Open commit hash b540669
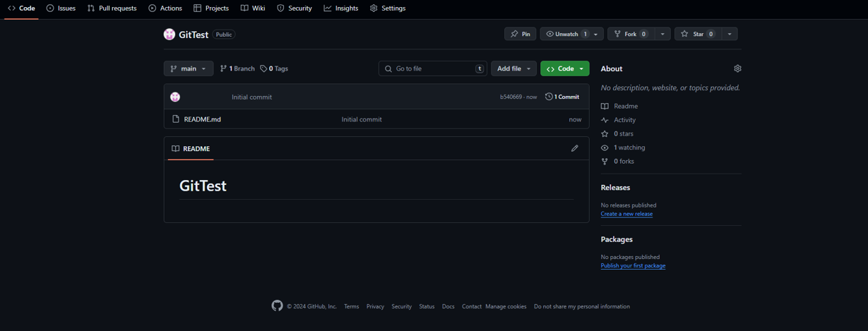The image size is (868, 331). 511,97
